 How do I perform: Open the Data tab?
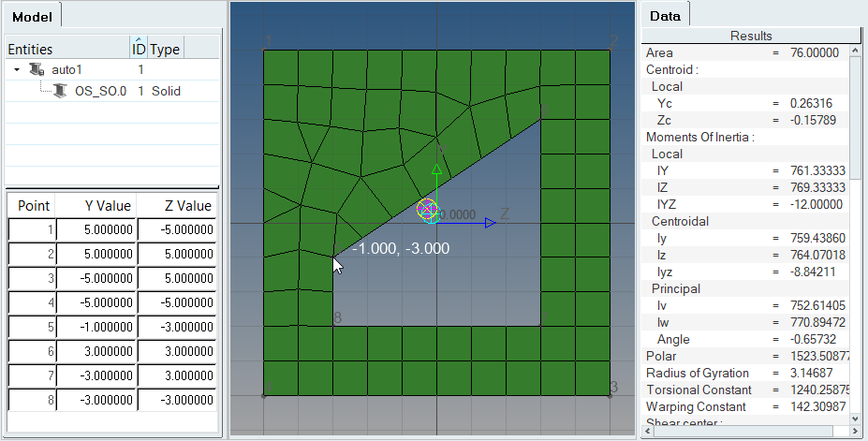pos(665,16)
